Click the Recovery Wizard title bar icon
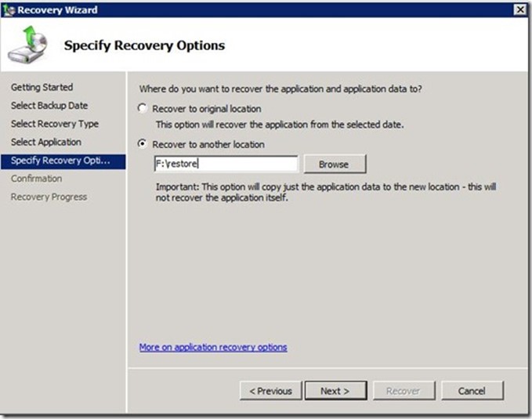Viewport: 532px width, 419px height. click(x=9, y=9)
